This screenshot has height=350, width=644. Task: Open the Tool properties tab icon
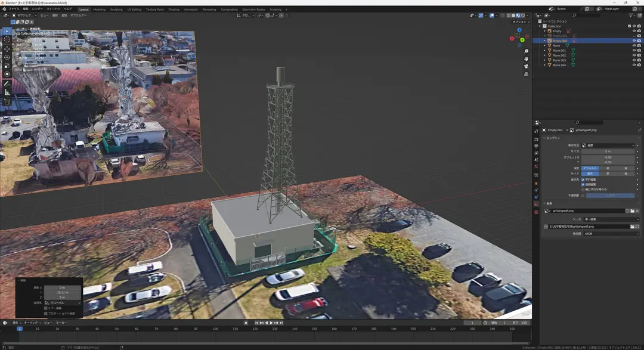pyautogui.click(x=537, y=131)
